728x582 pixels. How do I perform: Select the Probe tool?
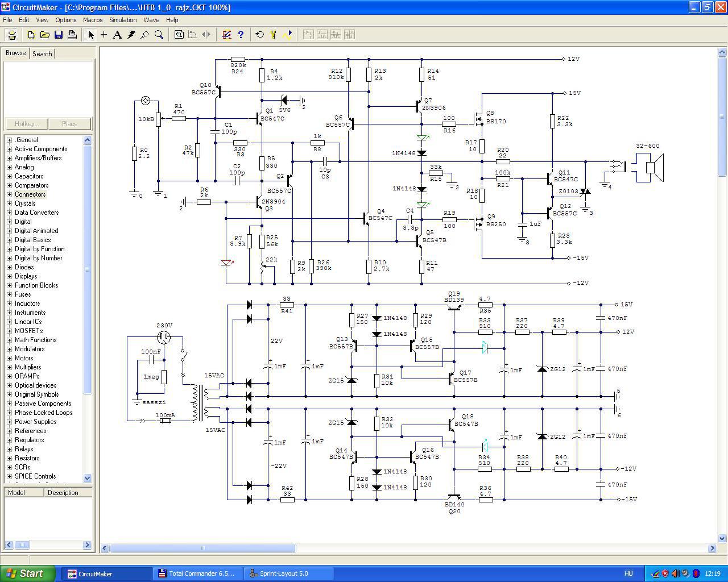[145, 35]
